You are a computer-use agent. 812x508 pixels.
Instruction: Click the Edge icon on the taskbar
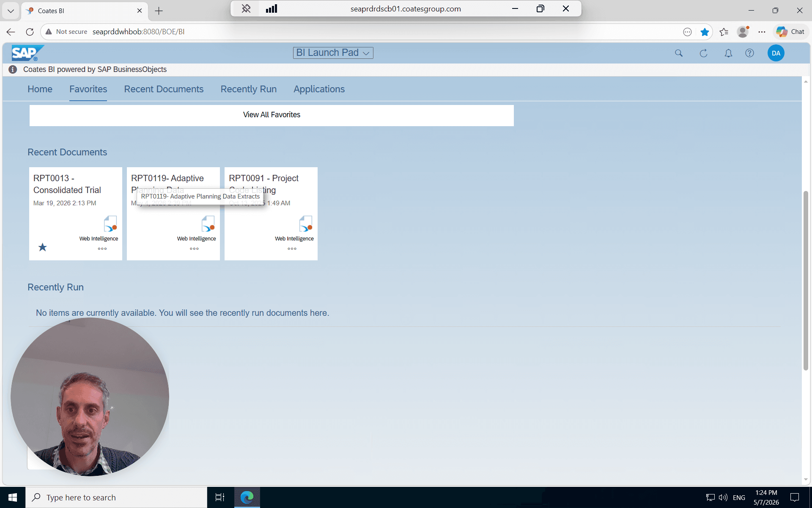click(247, 497)
